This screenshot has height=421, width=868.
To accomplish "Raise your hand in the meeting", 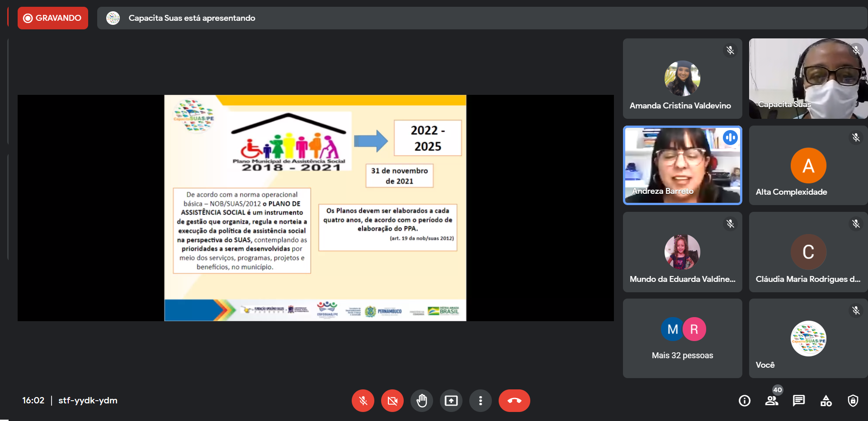I will pyautogui.click(x=421, y=401).
